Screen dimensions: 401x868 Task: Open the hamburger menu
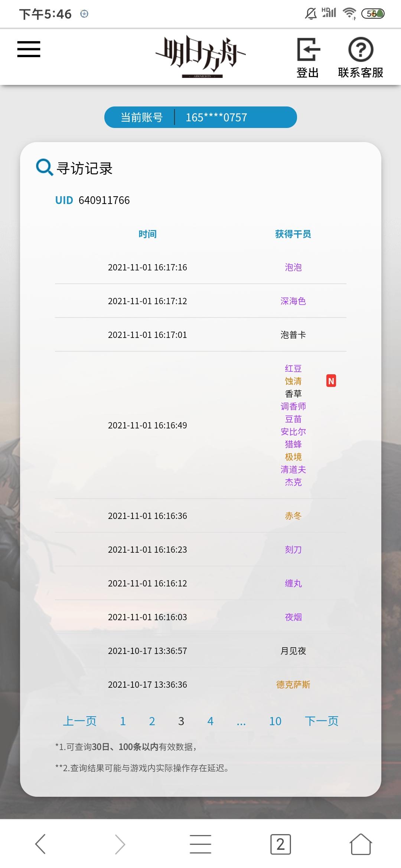pyautogui.click(x=29, y=49)
